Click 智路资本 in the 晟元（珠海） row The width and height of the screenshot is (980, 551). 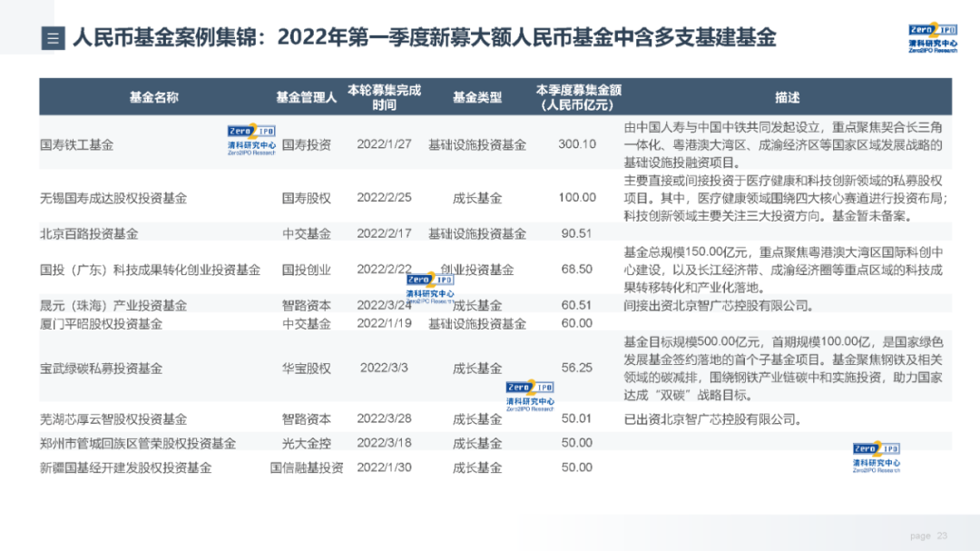click(307, 306)
